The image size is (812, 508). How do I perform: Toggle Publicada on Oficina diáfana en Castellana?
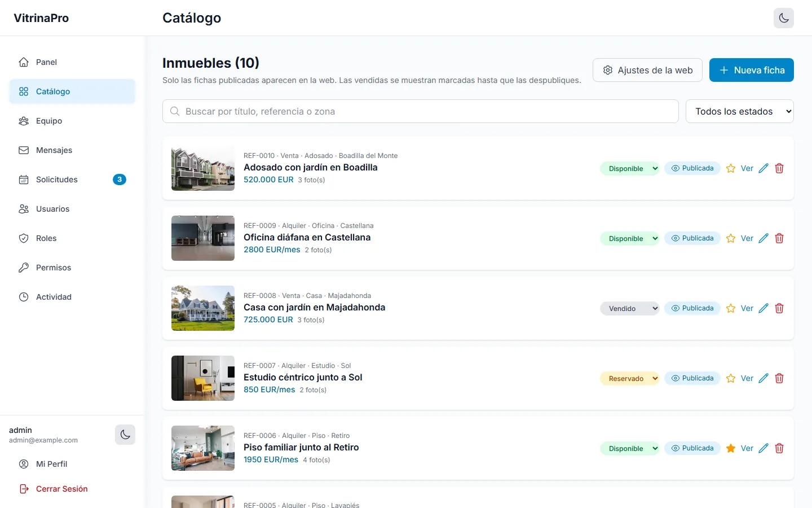[x=692, y=238]
